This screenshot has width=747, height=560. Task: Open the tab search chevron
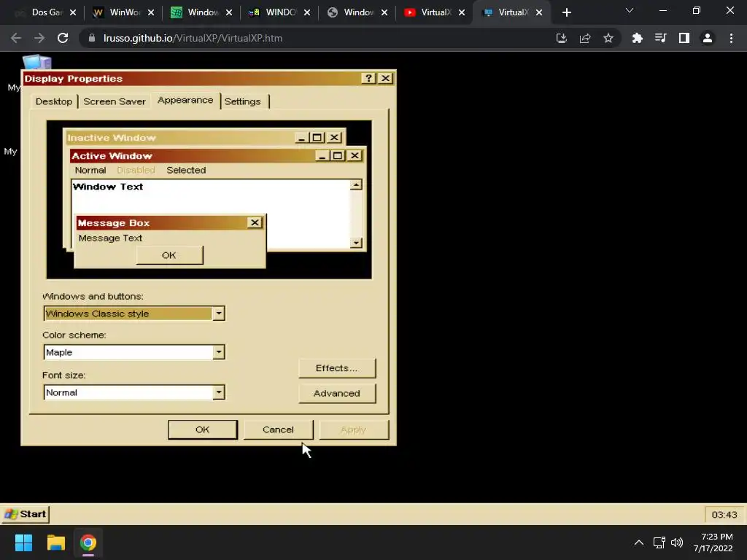pos(630,10)
